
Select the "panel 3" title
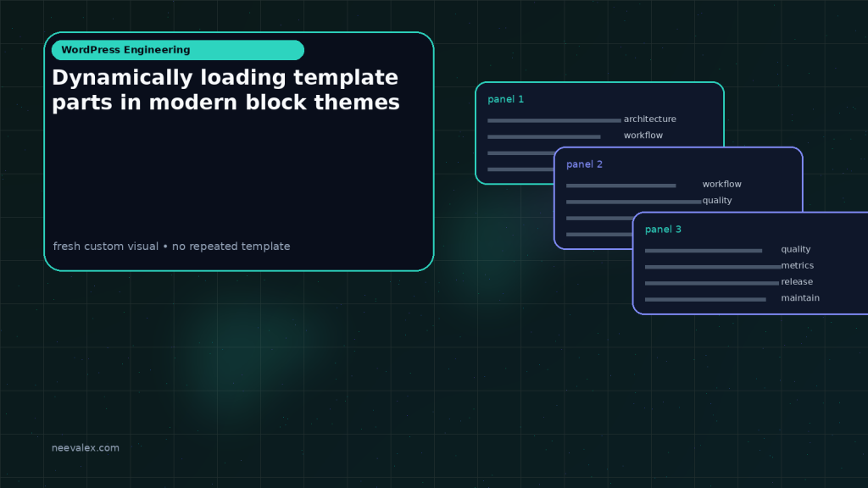[x=663, y=229]
